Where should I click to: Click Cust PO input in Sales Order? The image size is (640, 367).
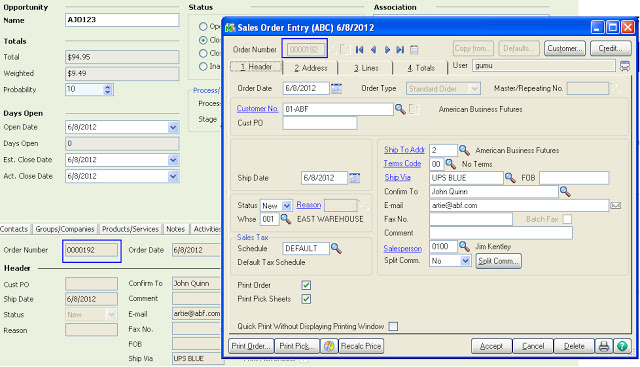pos(320,123)
